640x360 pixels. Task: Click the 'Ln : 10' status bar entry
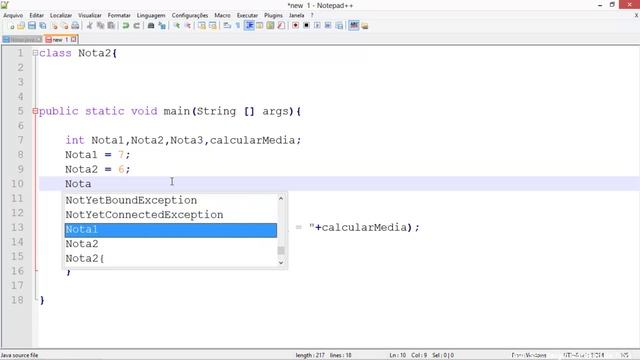point(398,356)
